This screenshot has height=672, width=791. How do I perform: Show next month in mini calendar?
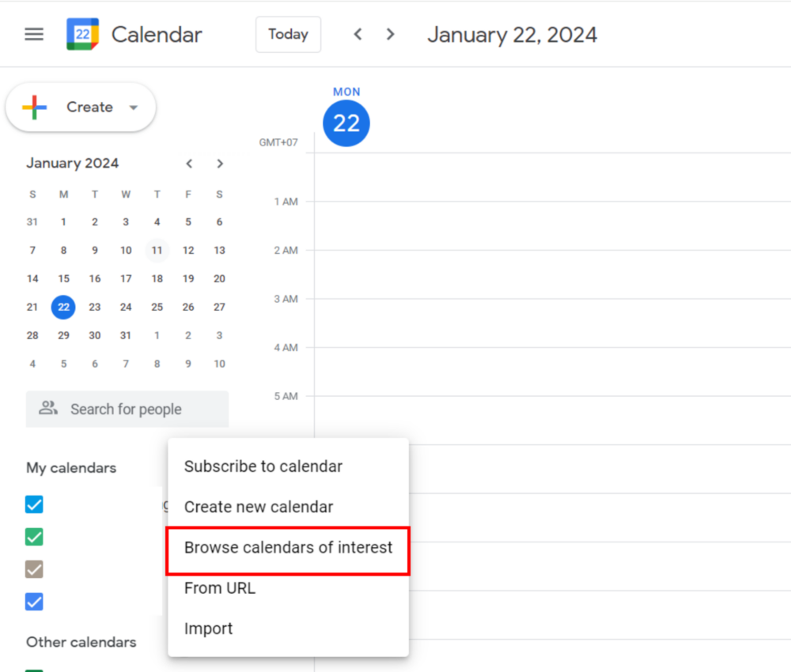tap(220, 164)
